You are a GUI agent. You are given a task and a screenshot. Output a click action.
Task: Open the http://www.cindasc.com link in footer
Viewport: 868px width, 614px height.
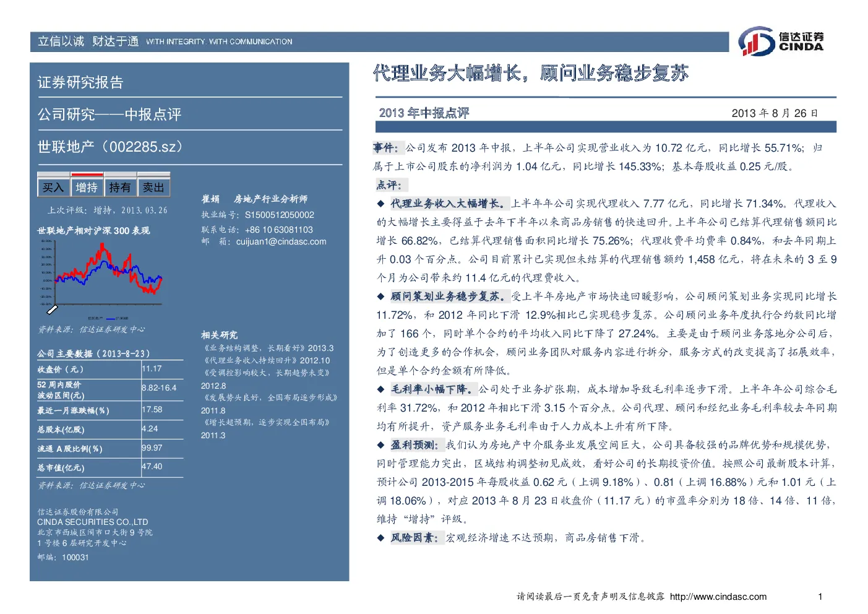tap(718, 597)
